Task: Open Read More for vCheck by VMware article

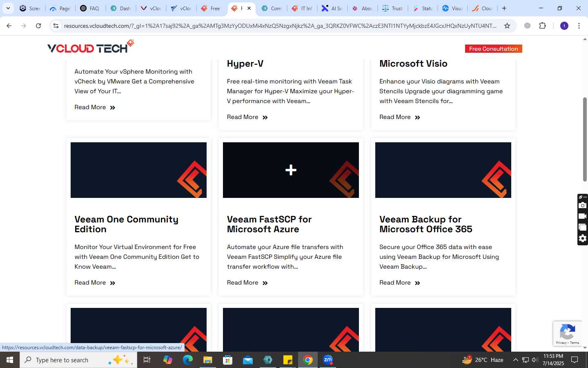Action: pyautogui.click(x=95, y=107)
